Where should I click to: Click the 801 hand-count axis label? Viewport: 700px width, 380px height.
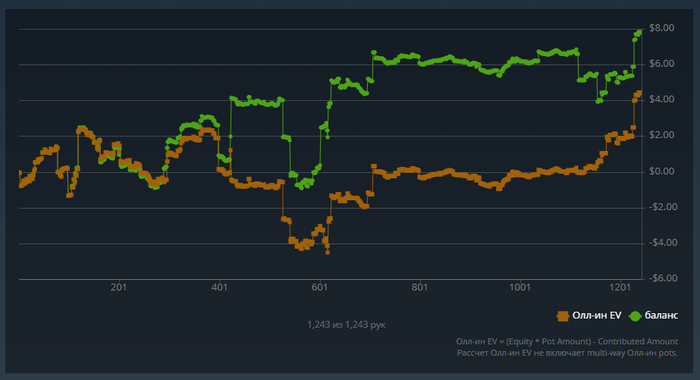[420, 287]
